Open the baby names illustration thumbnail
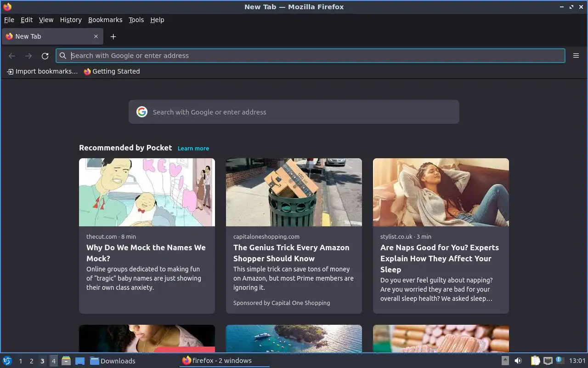Viewport: 588px width, 368px height. (x=147, y=192)
